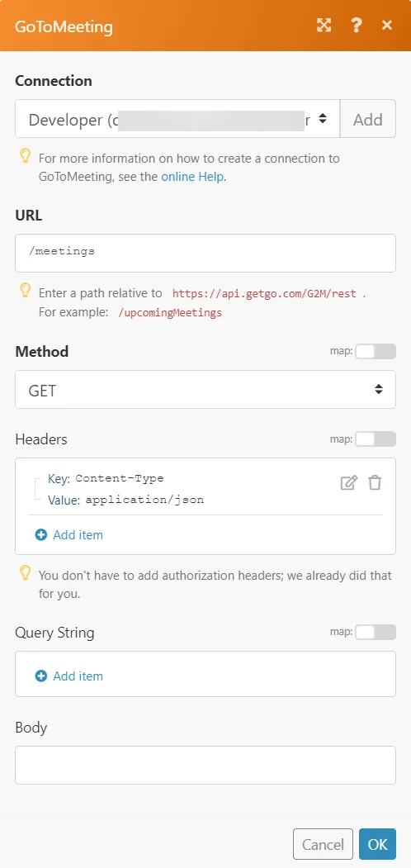411x868 pixels.
Task: Click the lightbulb hint icon under Connection
Action: pyautogui.click(x=25, y=157)
